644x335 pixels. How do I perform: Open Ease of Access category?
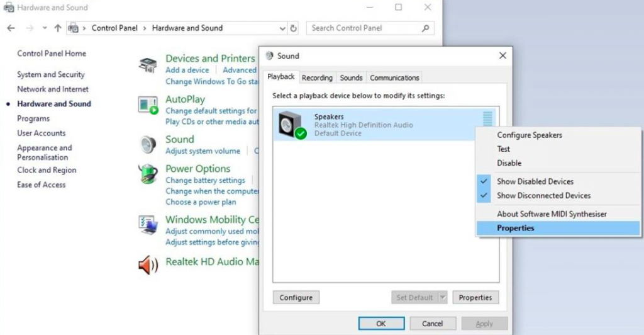[42, 185]
